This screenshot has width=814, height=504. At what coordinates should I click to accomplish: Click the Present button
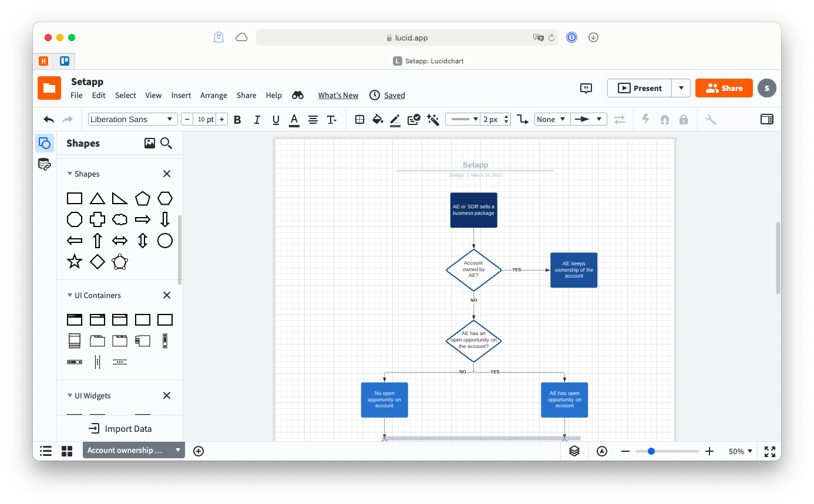(x=640, y=88)
